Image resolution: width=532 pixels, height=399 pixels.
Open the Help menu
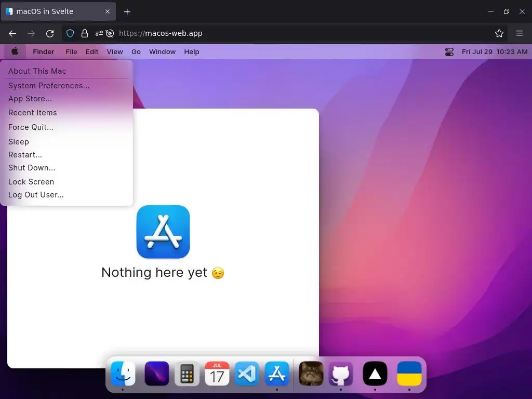pos(192,51)
